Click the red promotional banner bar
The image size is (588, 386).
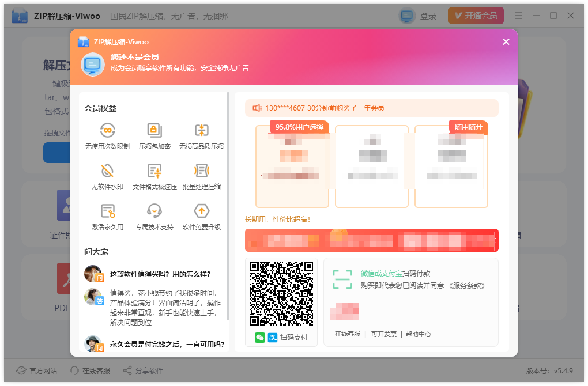click(x=372, y=240)
